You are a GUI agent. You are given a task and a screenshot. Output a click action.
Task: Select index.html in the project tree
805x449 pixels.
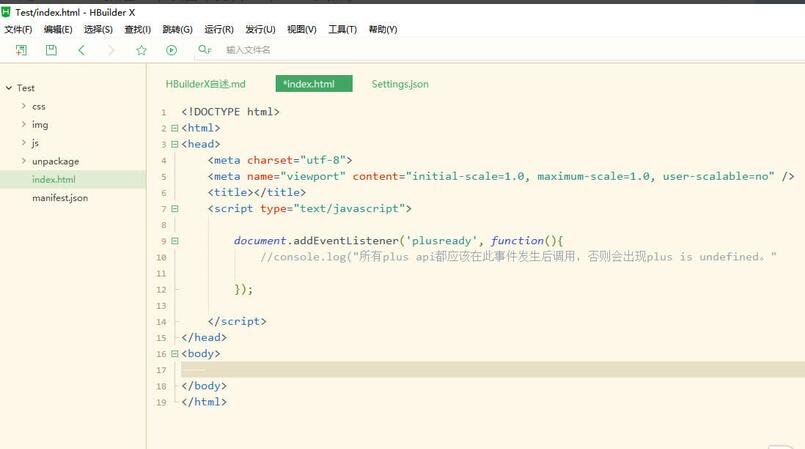[53, 180]
